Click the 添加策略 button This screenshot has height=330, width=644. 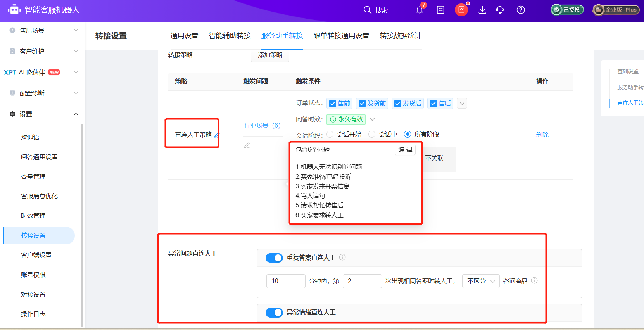(x=270, y=55)
